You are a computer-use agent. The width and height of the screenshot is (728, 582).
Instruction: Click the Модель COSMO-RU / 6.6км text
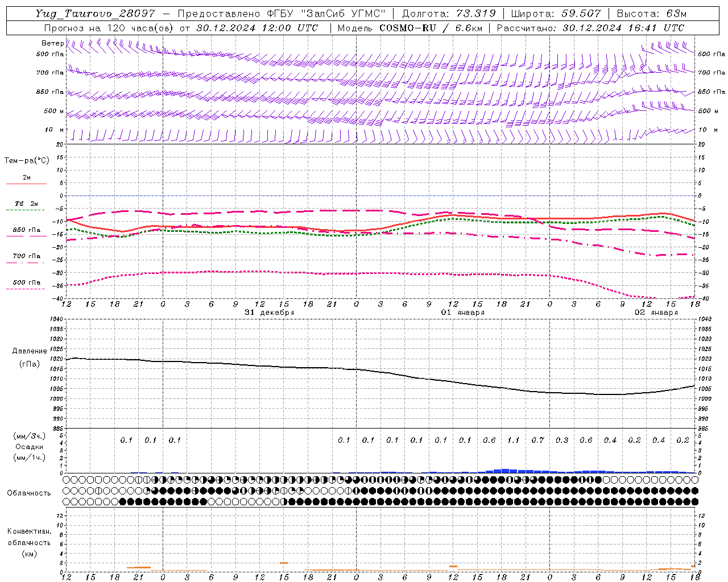(409, 28)
